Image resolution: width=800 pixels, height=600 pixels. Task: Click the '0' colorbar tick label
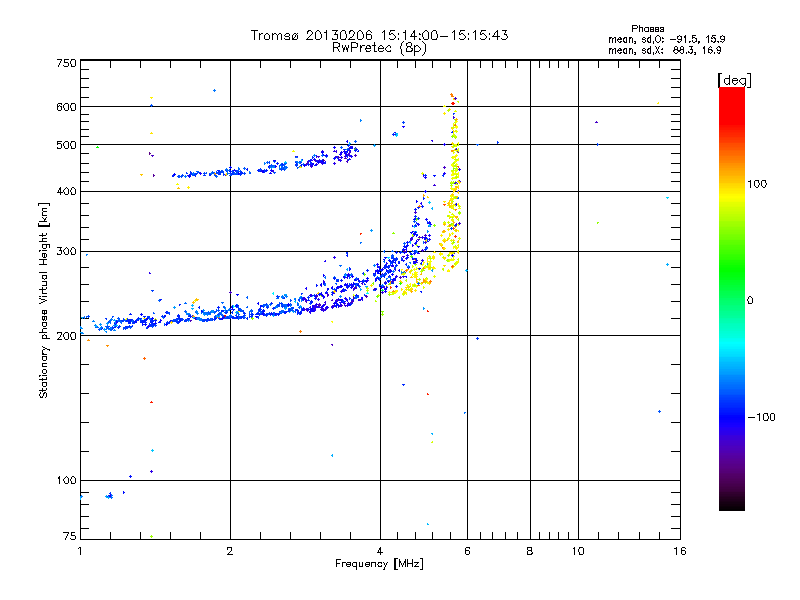(x=750, y=301)
